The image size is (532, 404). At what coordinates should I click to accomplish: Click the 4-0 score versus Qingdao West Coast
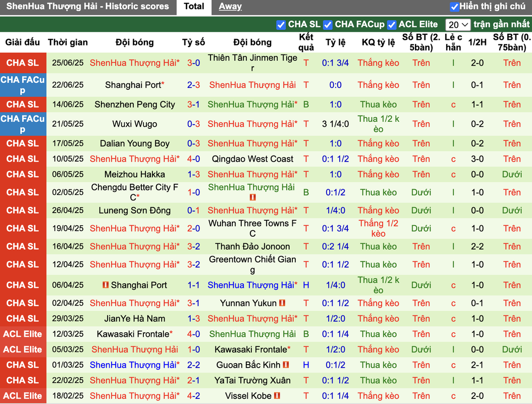point(193,159)
